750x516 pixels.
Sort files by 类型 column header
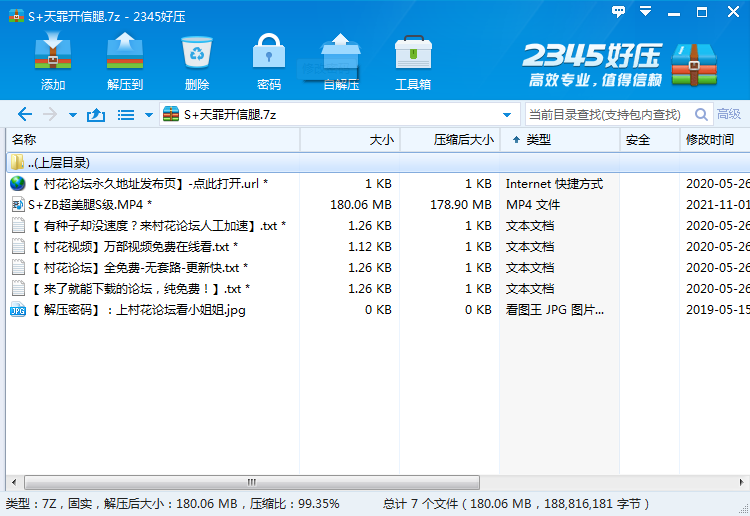pos(538,140)
